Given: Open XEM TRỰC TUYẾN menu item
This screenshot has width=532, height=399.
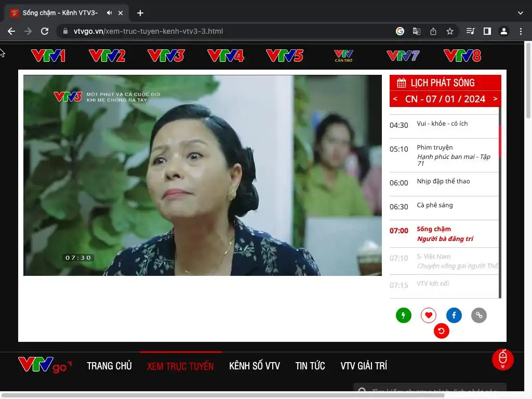Looking at the screenshot, I should pyautogui.click(x=180, y=366).
